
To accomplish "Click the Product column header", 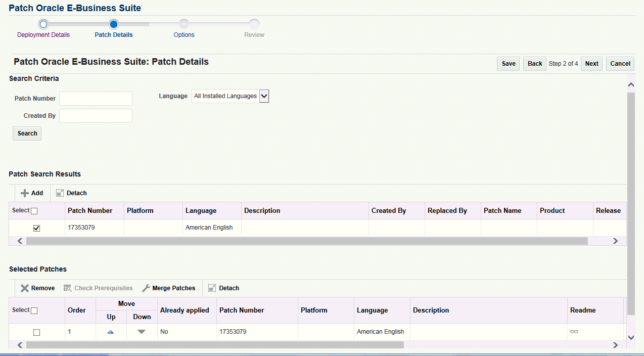I will 552,211.
